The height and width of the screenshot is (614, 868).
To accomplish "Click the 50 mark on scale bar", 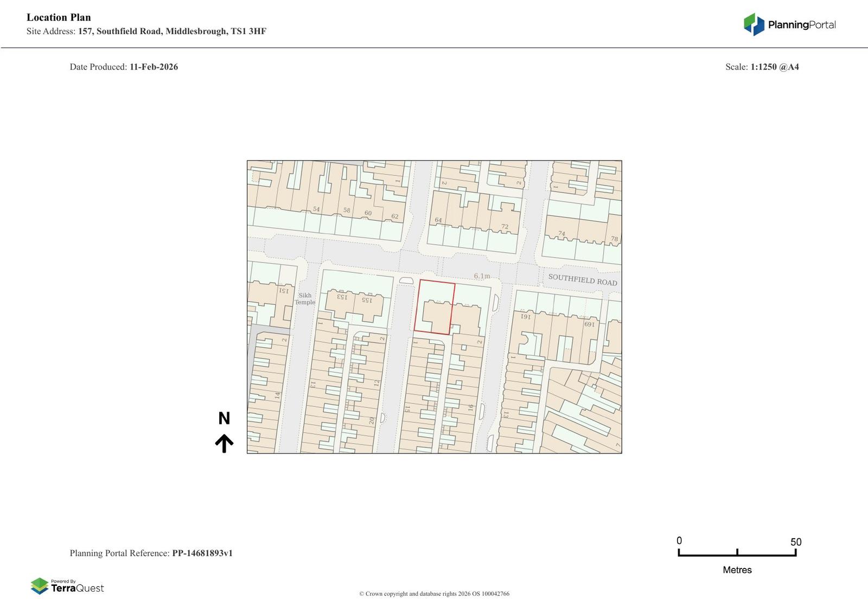I will pos(795,542).
